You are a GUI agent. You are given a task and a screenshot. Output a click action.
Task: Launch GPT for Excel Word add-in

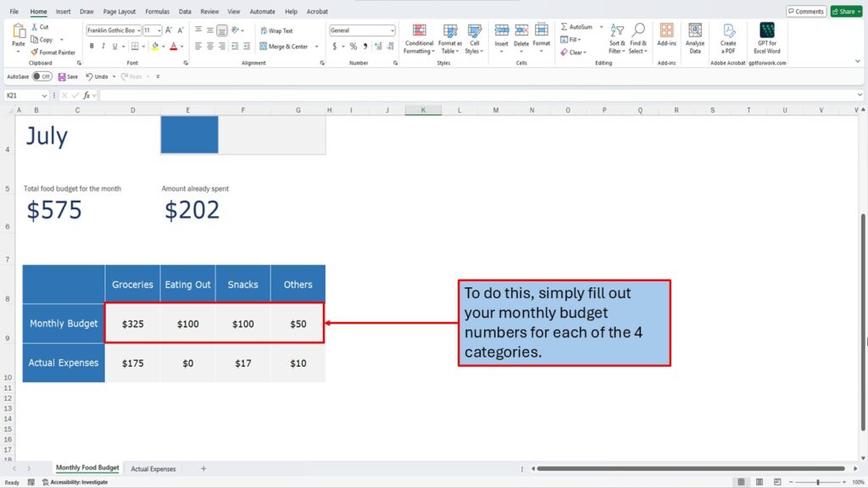[767, 37]
